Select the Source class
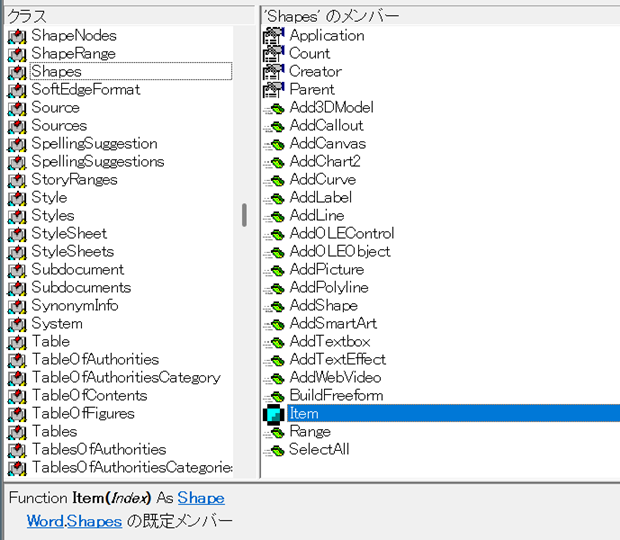620x540 pixels. tap(56, 108)
